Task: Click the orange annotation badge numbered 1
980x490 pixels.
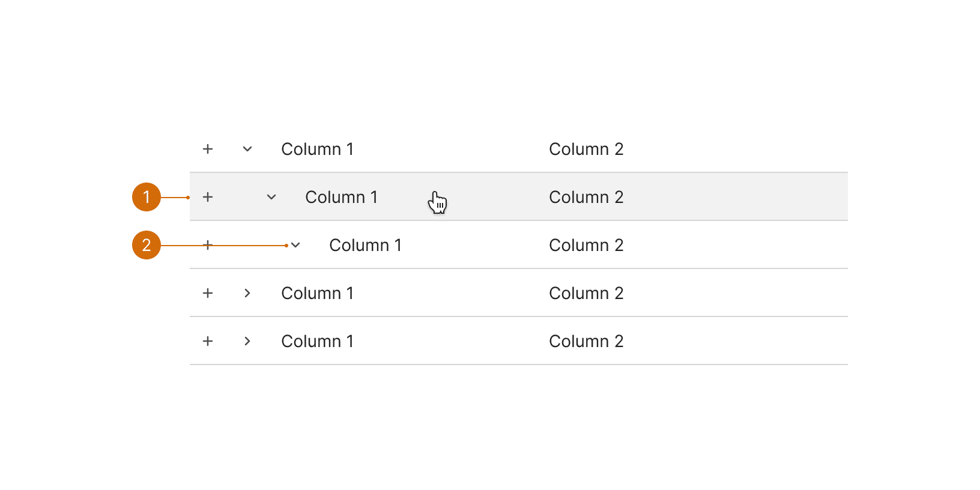Action: [x=147, y=197]
